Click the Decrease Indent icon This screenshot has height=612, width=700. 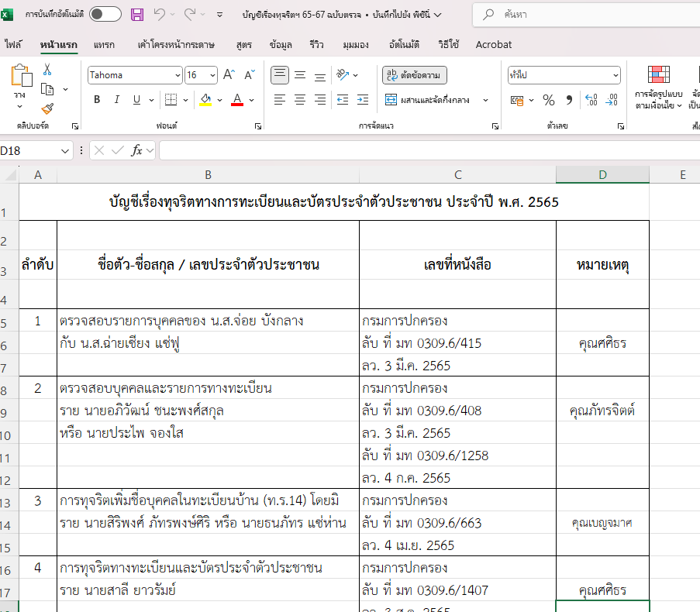click(343, 99)
